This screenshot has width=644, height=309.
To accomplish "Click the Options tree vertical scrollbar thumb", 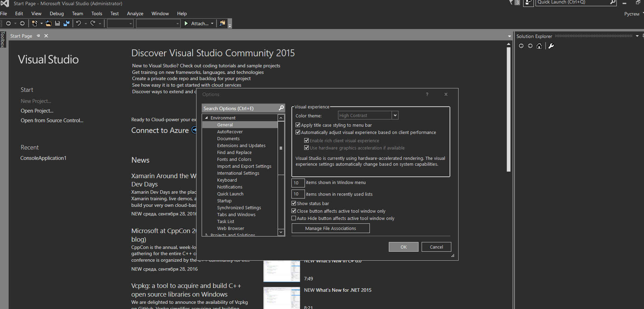I will tap(281, 148).
